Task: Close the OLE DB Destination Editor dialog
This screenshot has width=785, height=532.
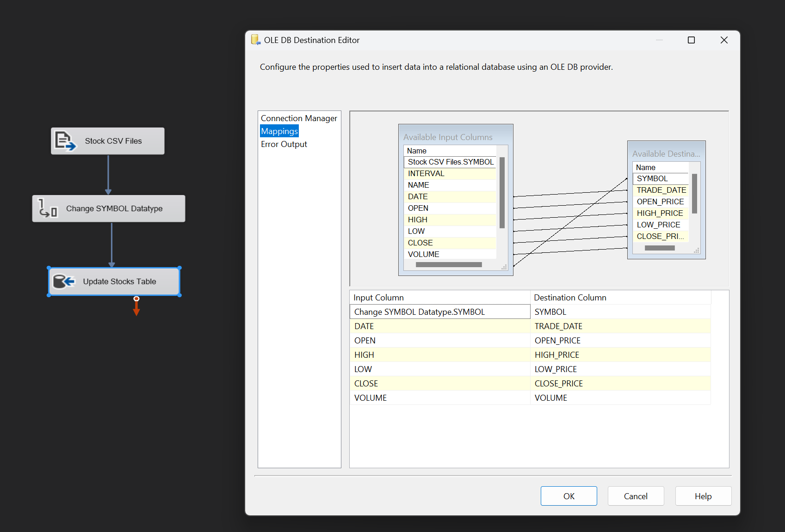Action: (x=724, y=40)
